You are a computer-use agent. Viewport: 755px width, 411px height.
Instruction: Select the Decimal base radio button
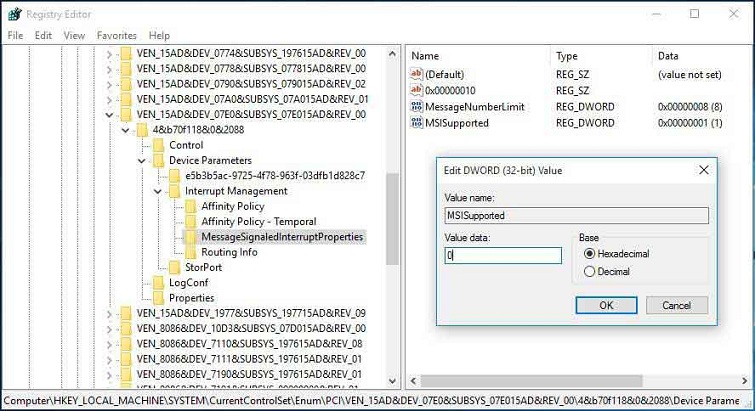coord(589,271)
